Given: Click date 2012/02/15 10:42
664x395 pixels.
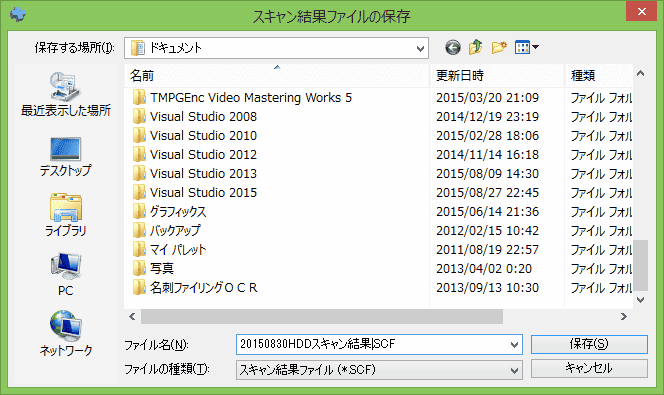Looking at the screenshot, I should point(487,231).
